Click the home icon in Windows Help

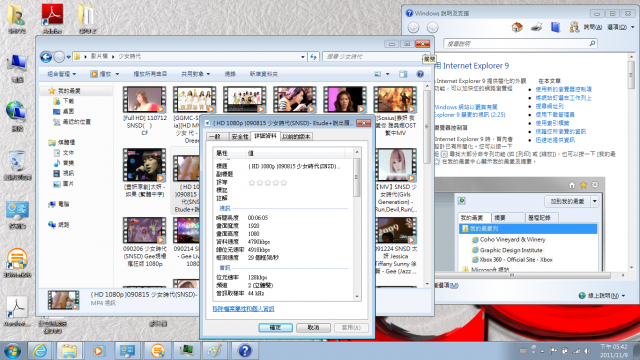tap(517, 27)
